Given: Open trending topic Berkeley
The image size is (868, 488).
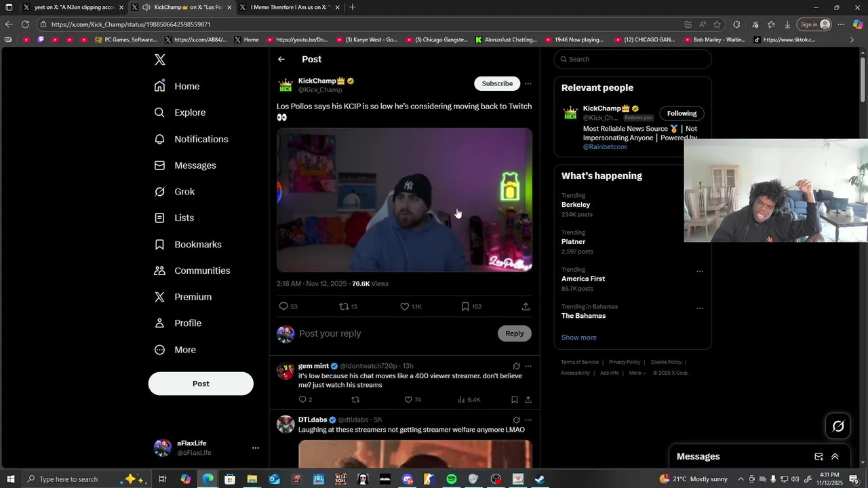Looking at the screenshot, I should (576, 205).
